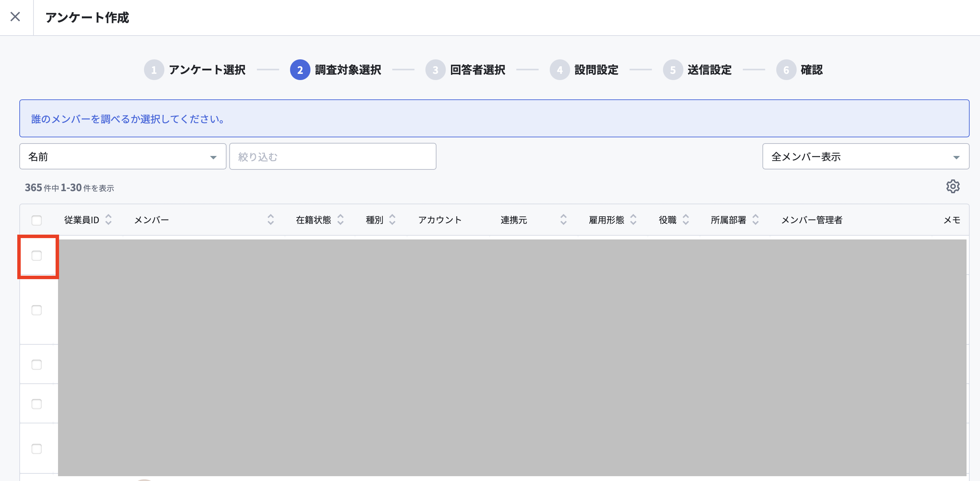
Task: Open the table column settings gear icon
Action: pos(953,186)
